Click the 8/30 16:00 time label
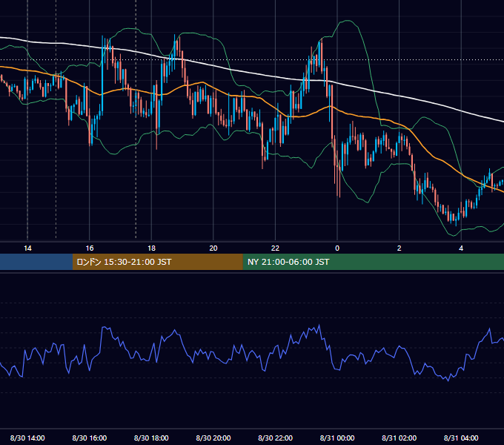 tap(90, 438)
